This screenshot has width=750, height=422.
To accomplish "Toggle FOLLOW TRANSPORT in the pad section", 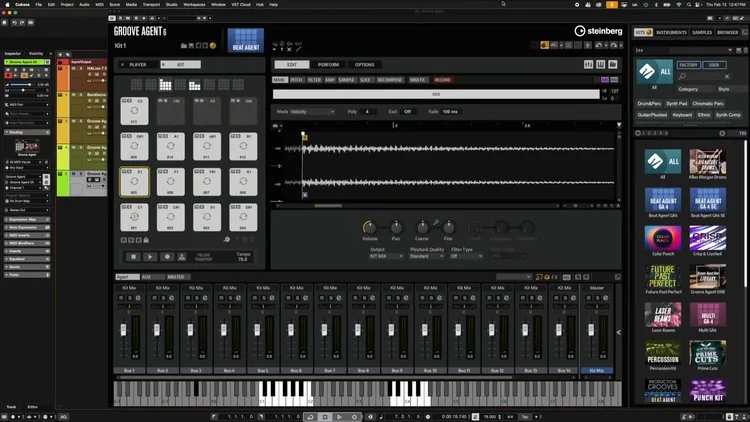I will (203, 257).
